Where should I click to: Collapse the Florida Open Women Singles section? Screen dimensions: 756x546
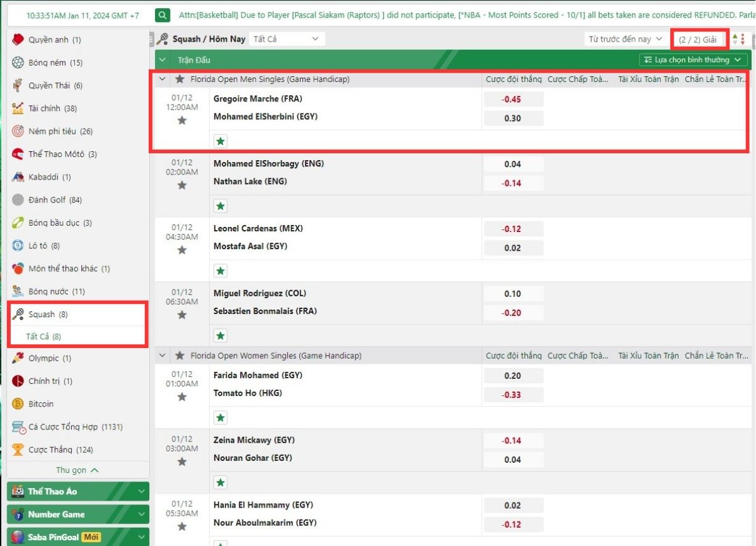point(163,356)
